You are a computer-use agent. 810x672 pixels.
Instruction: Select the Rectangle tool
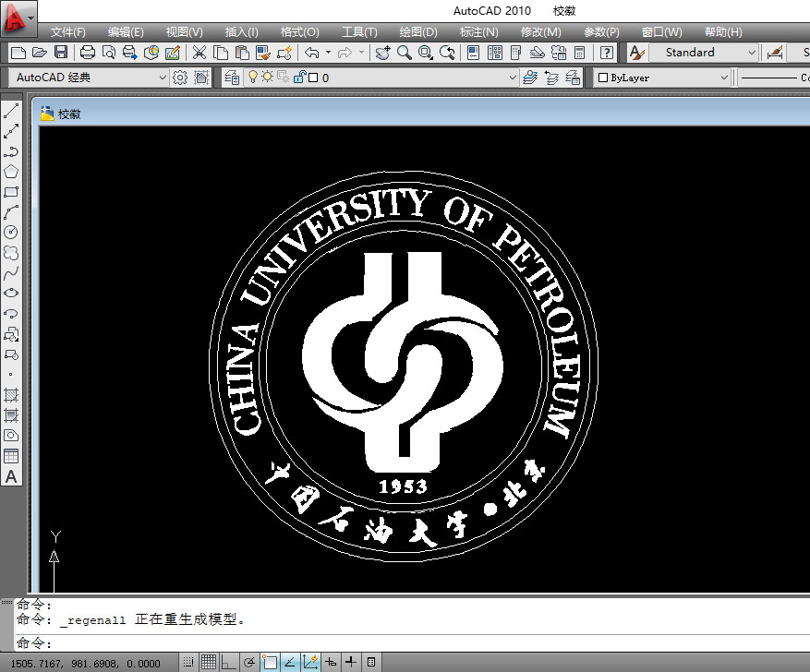click(x=11, y=192)
